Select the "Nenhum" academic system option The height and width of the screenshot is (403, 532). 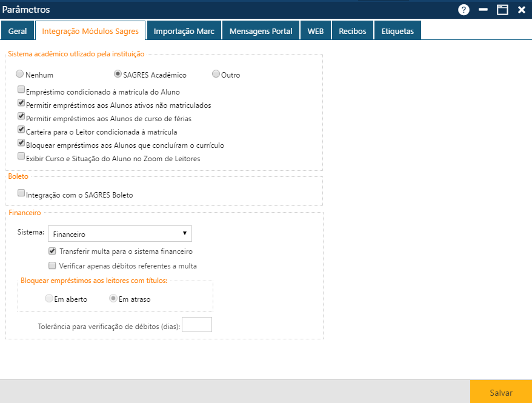pos(19,74)
